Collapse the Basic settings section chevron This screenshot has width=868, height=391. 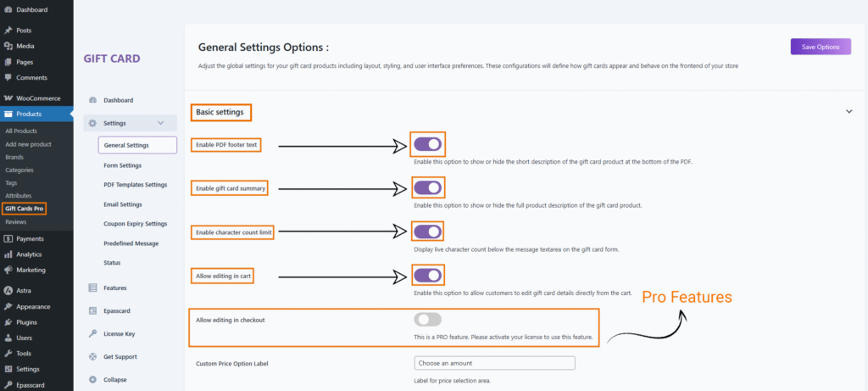point(849,111)
